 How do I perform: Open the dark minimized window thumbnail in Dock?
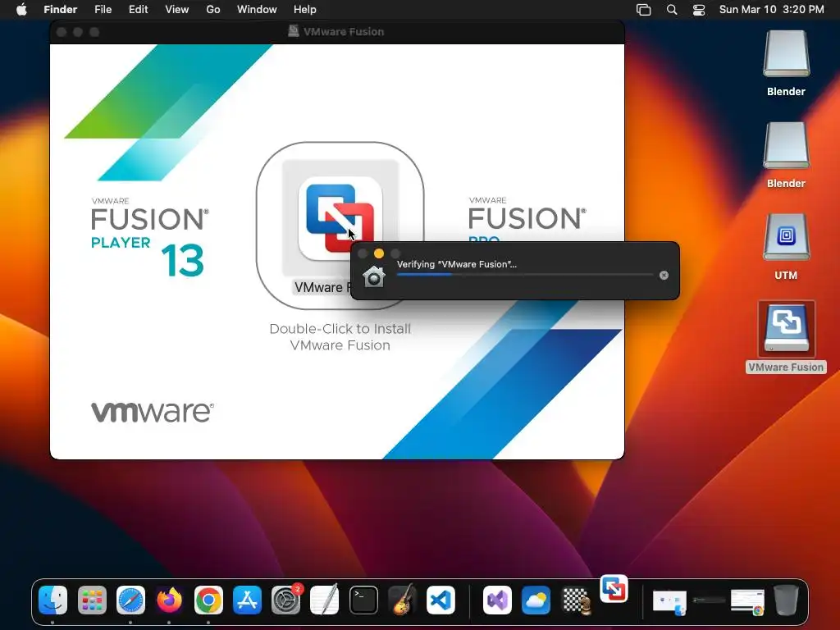pyautogui.click(x=709, y=600)
